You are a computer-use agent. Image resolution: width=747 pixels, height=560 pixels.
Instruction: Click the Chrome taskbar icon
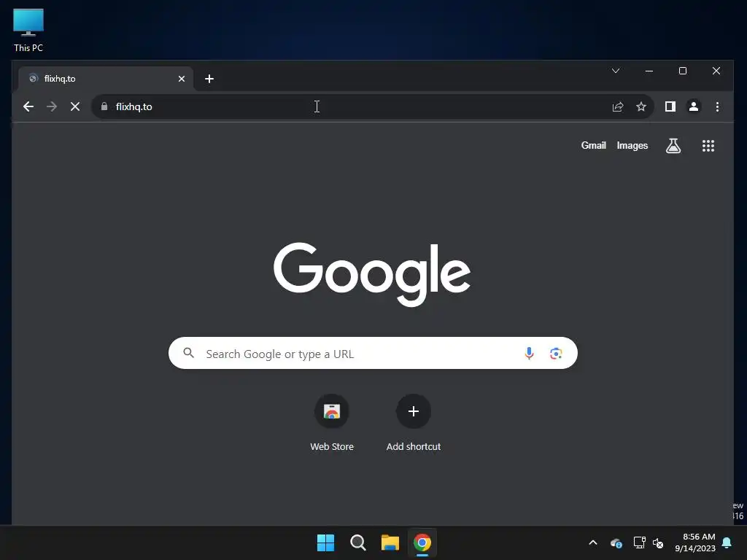[x=422, y=542]
